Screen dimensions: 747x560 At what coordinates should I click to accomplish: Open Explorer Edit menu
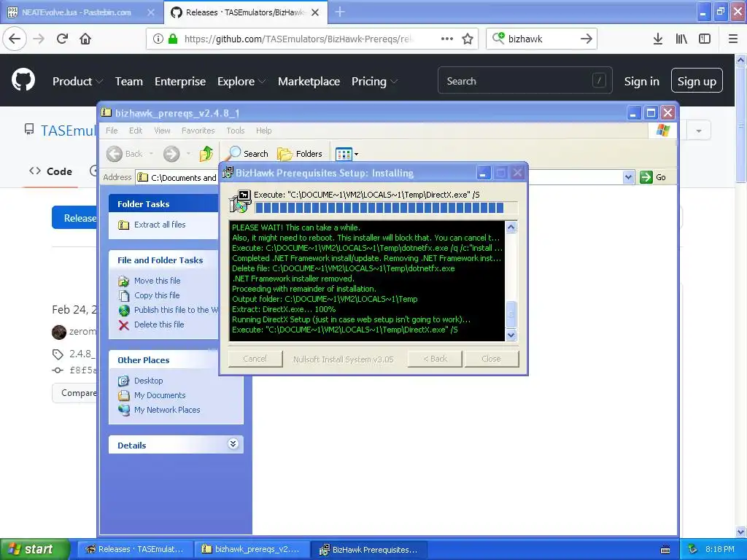click(x=135, y=131)
